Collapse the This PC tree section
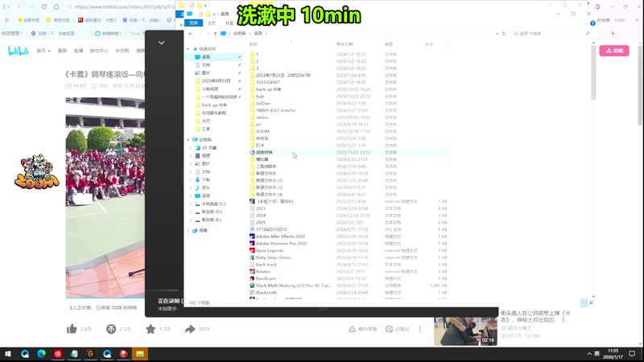Image resolution: width=644 pixels, height=362 pixels. 188,139
